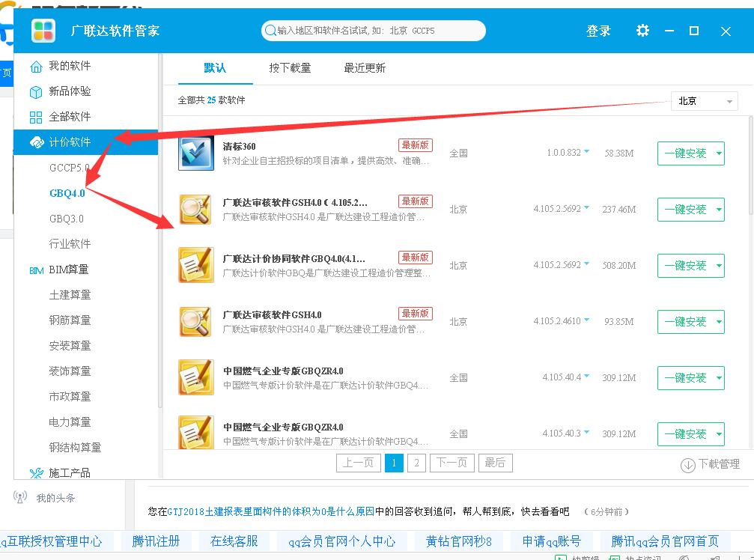Click the GBQZR4.0 version 4.105.40.4 icon

point(195,378)
